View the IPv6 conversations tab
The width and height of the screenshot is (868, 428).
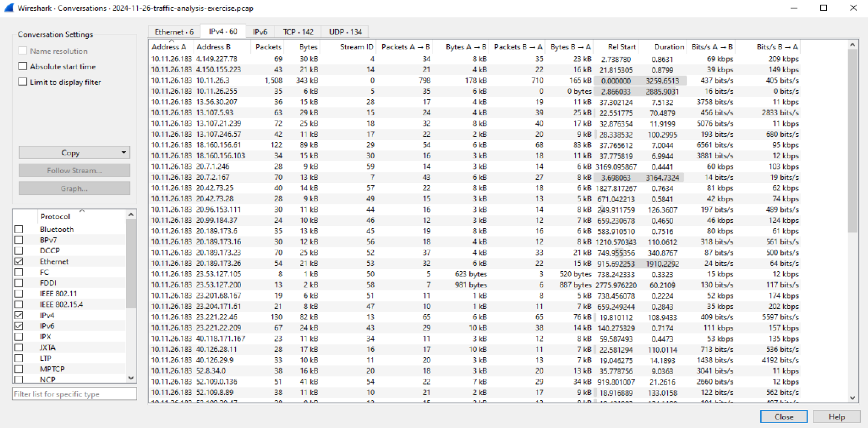260,32
